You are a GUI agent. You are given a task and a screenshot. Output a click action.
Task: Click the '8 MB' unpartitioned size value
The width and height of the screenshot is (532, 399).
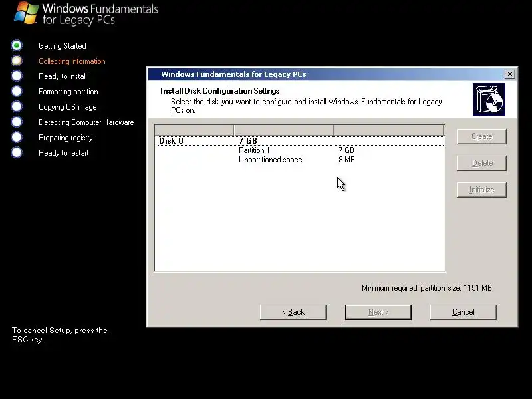coord(346,160)
